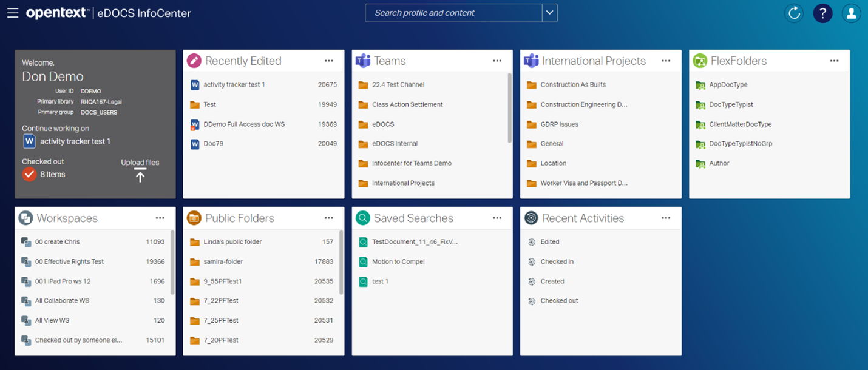Open the Teams tile options menu
The height and width of the screenshot is (370, 868).
tap(497, 61)
